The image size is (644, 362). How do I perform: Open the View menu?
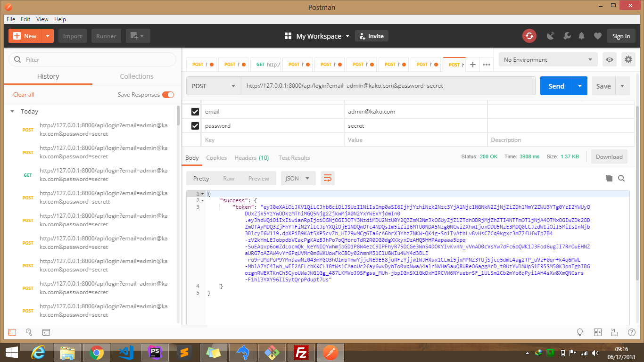(42, 19)
